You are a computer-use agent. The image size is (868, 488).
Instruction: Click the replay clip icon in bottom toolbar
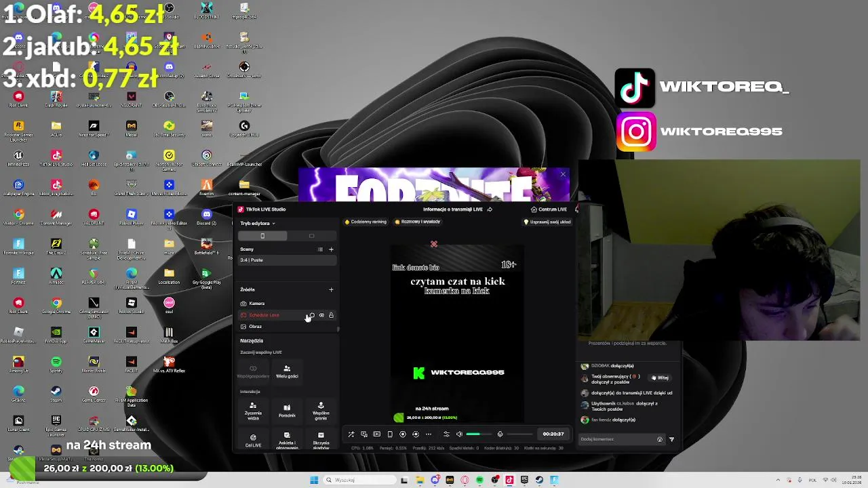416,434
